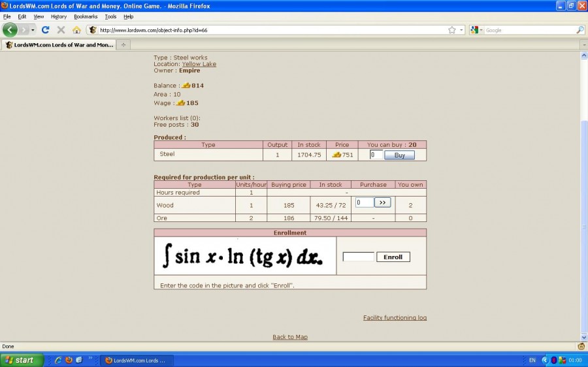Screen dimensions: 588x367
Task: Click the Ore in-stock value 79.50 / 144
Action: tap(331, 218)
